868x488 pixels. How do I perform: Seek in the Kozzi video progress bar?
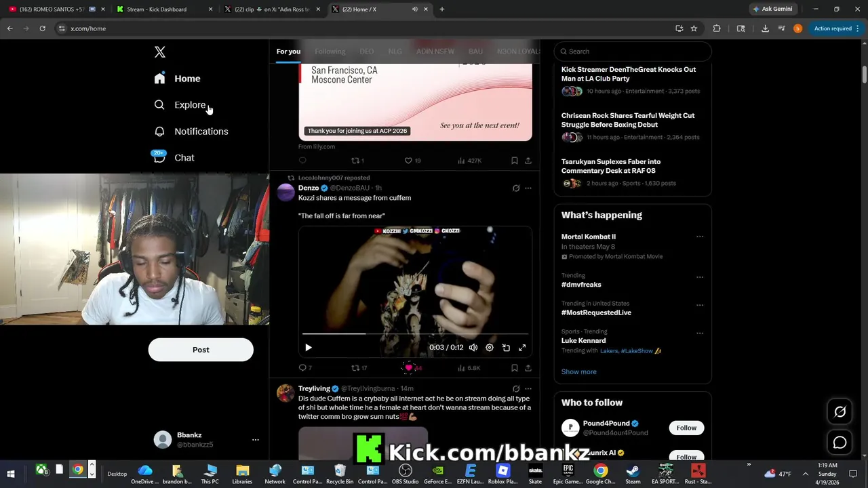tap(415, 334)
